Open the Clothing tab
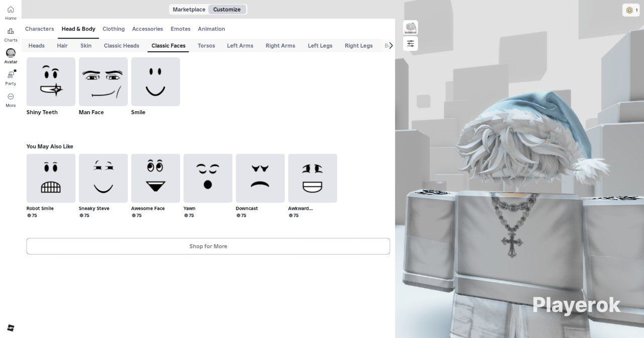 click(x=114, y=29)
